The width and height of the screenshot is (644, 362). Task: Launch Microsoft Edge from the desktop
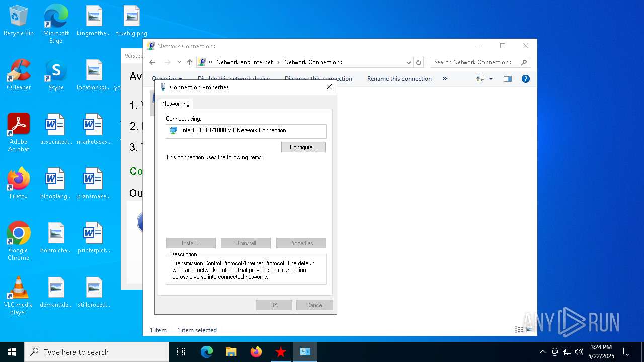pos(56,24)
